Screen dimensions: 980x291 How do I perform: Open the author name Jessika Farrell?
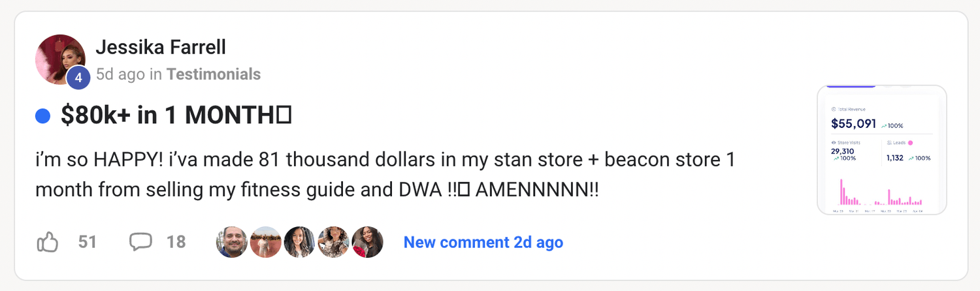pyautogui.click(x=161, y=47)
